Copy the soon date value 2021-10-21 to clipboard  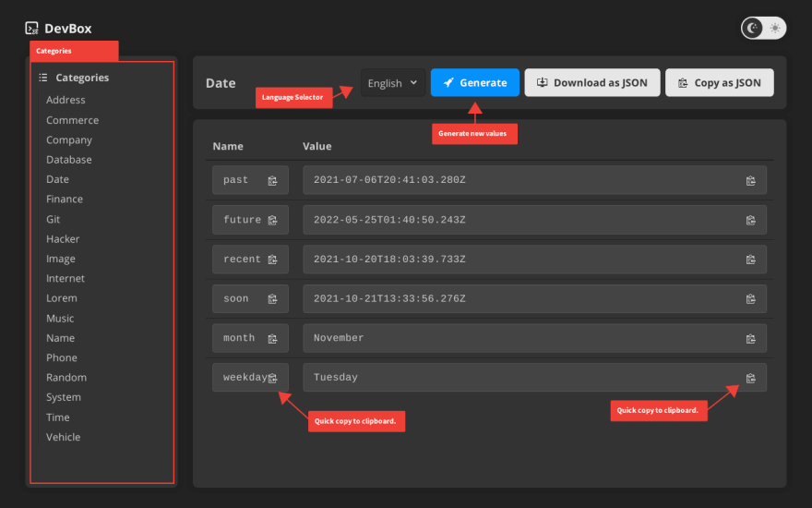point(750,299)
